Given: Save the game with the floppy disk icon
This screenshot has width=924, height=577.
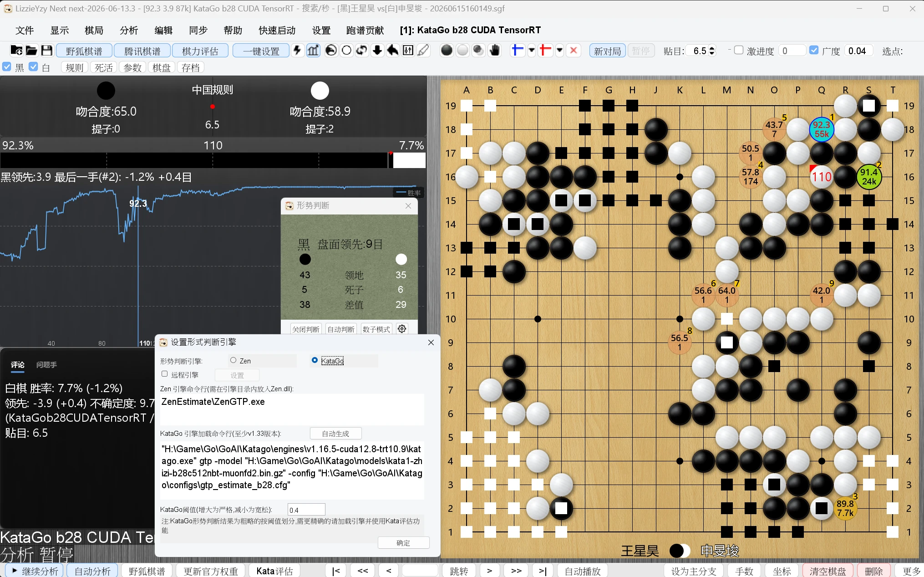Looking at the screenshot, I should [x=46, y=51].
